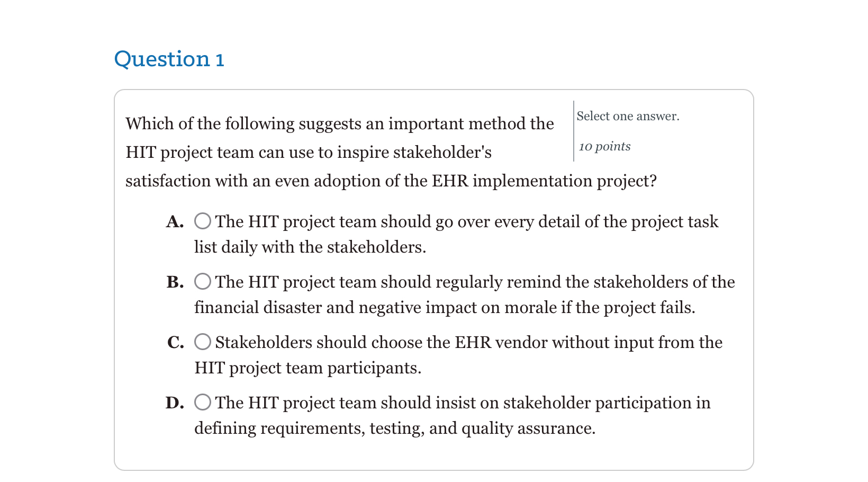This screenshot has width=868, height=482.
Task: Click the words "list daily with the stakeholders"
Action: 310,247
